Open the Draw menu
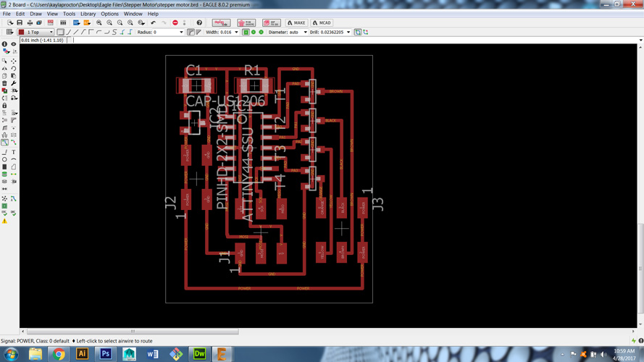 pyautogui.click(x=35, y=14)
